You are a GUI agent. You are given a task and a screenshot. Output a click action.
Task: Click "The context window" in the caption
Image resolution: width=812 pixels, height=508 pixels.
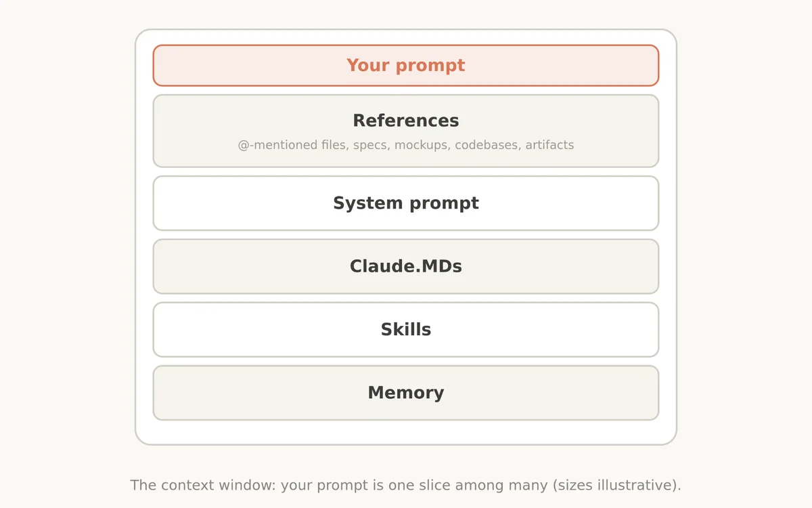pyautogui.click(x=203, y=485)
